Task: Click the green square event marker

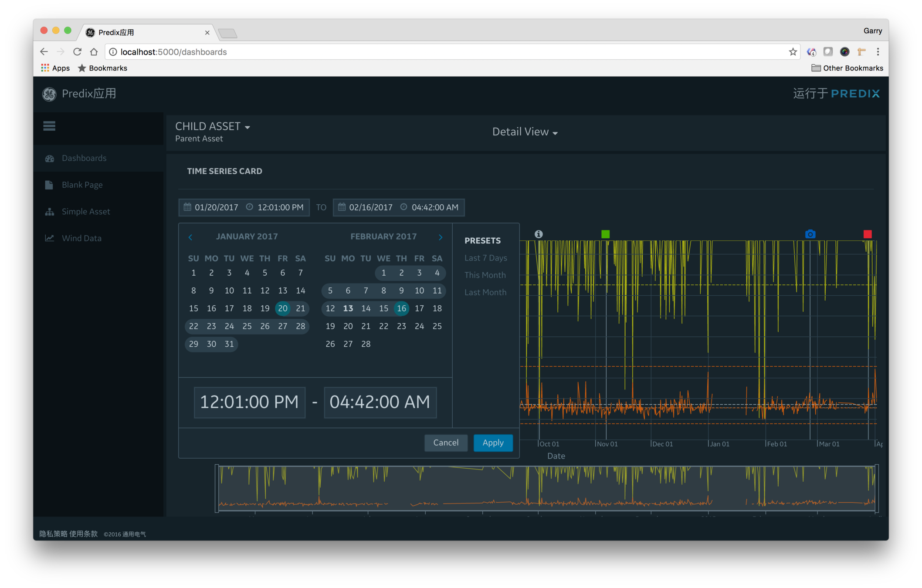Action: 605,234
